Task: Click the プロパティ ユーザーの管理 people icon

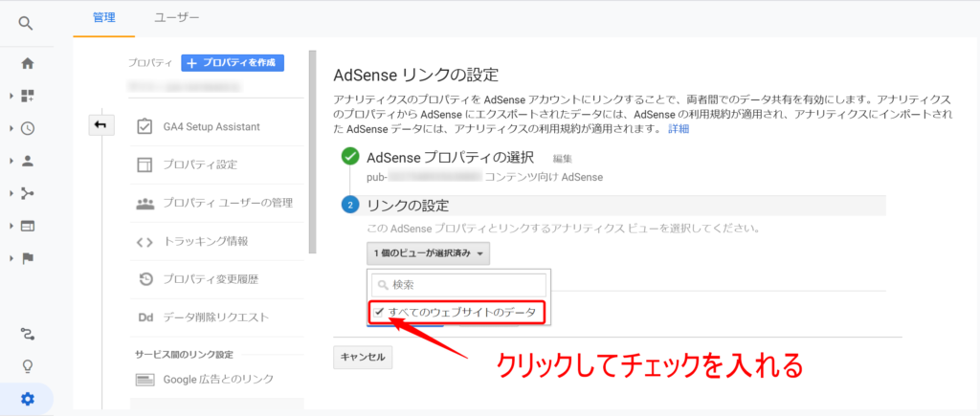Action: (145, 203)
